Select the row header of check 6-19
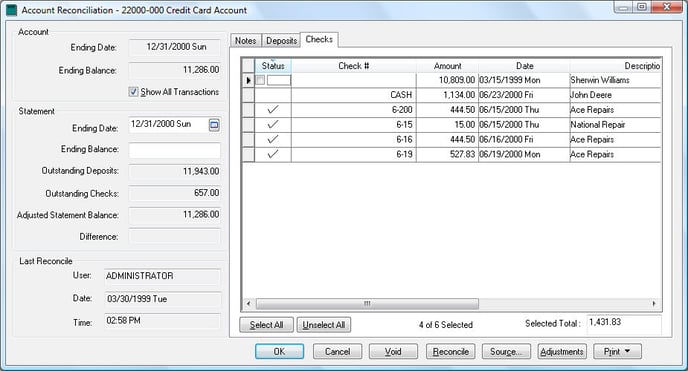This screenshot has height=371, width=688. coord(248,154)
